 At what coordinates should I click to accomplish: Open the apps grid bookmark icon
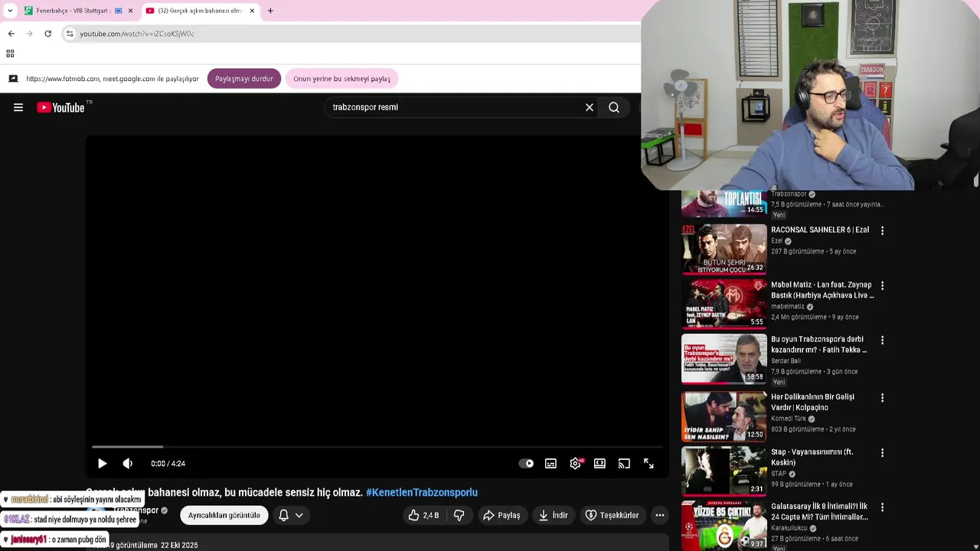click(10, 54)
